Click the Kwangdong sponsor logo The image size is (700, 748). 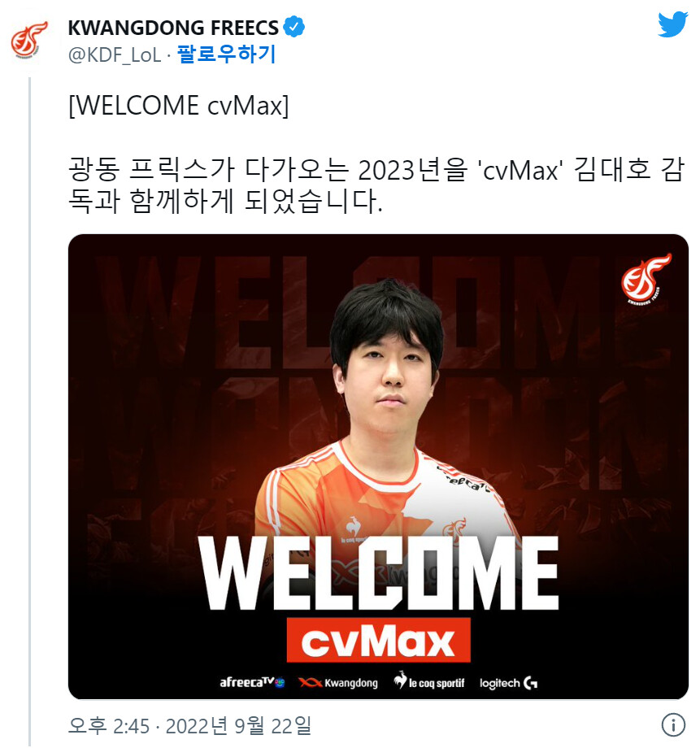pyautogui.click(x=338, y=683)
